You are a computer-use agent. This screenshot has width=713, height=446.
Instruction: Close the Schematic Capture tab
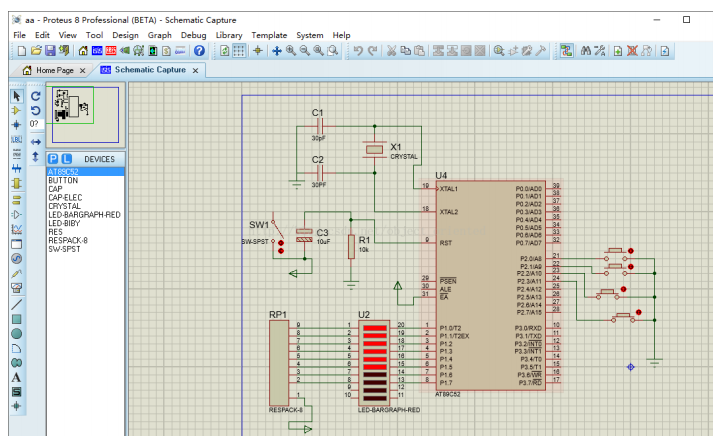point(195,71)
